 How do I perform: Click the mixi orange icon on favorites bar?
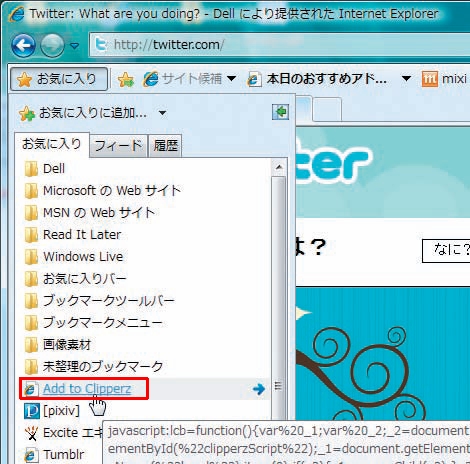tap(429, 79)
